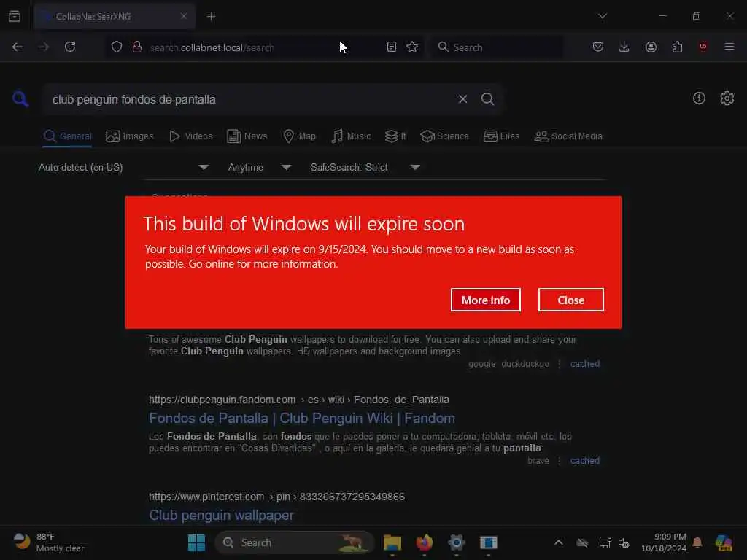This screenshot has width=747, height=560.
Task: Click the SearXNG search query field
Action: 248,99
